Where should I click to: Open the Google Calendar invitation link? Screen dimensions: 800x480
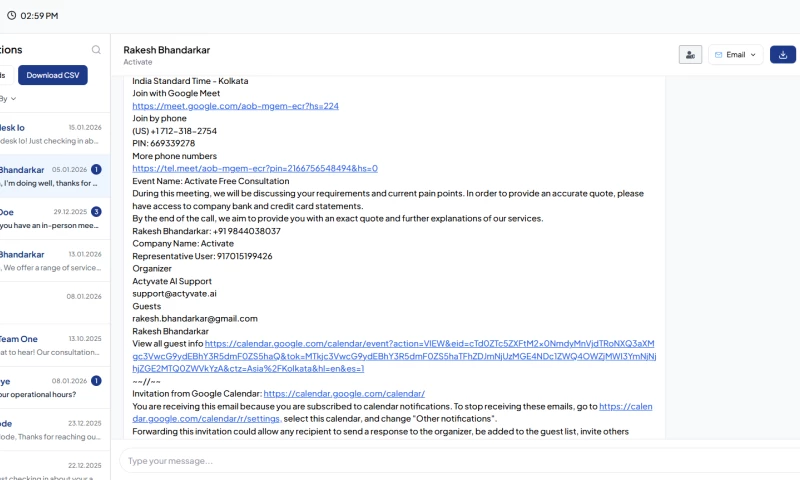tap(344, 393)
